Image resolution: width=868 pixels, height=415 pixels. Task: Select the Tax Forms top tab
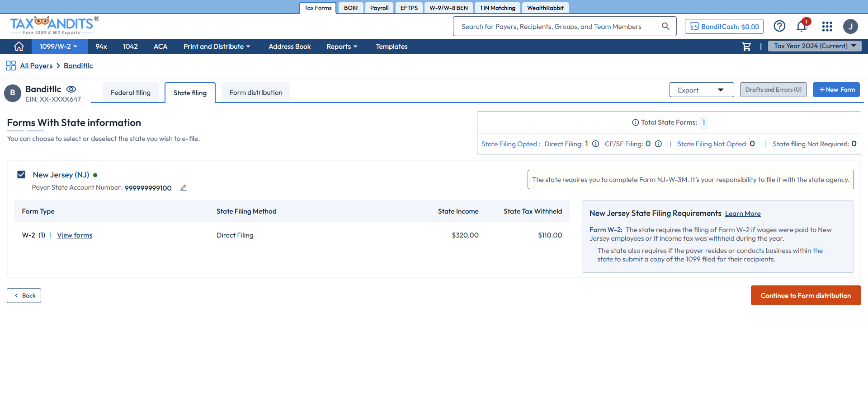click(318, 8)
